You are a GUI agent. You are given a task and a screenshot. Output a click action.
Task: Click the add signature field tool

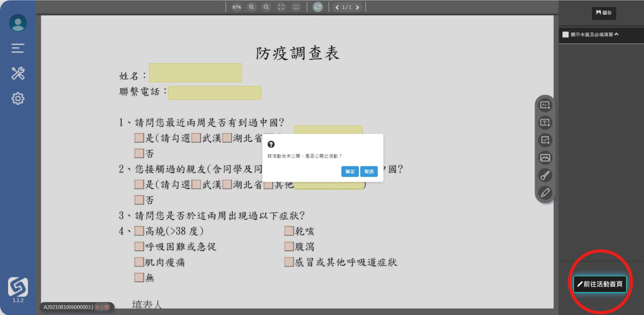(x=545, y=105)
